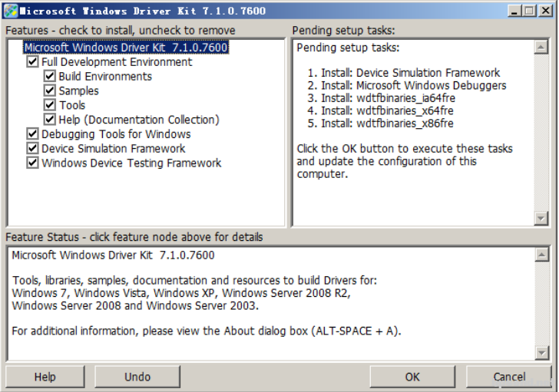Click the 'Windows Server 2008 and Windows Server 2003' line
This screenshot has height=392, width=559.
(x=135, y=306)
